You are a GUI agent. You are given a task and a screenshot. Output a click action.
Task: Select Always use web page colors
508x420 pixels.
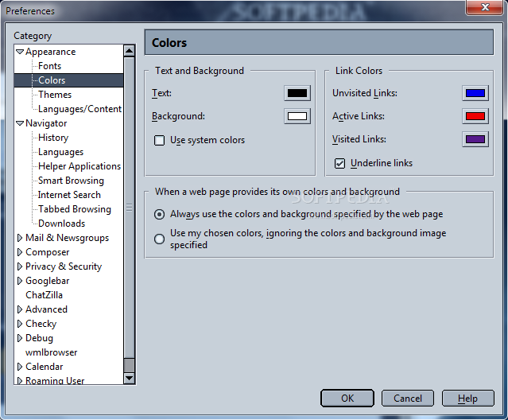159,214
